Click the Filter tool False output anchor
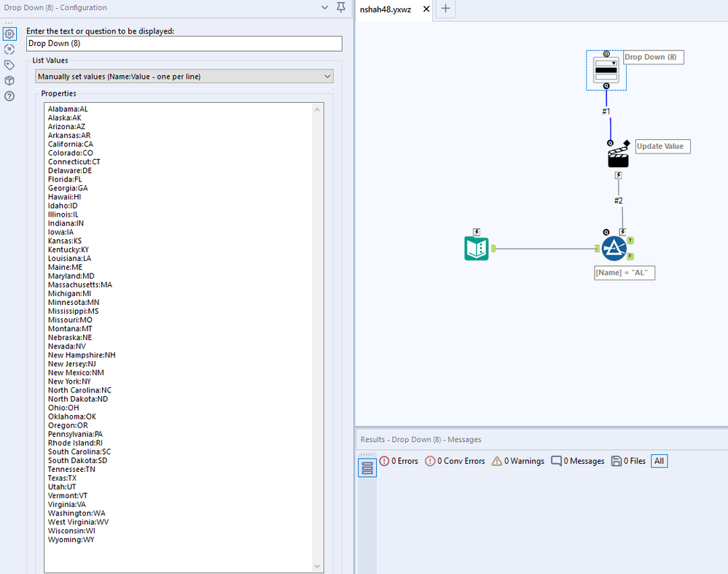 (x=630, y=256)
